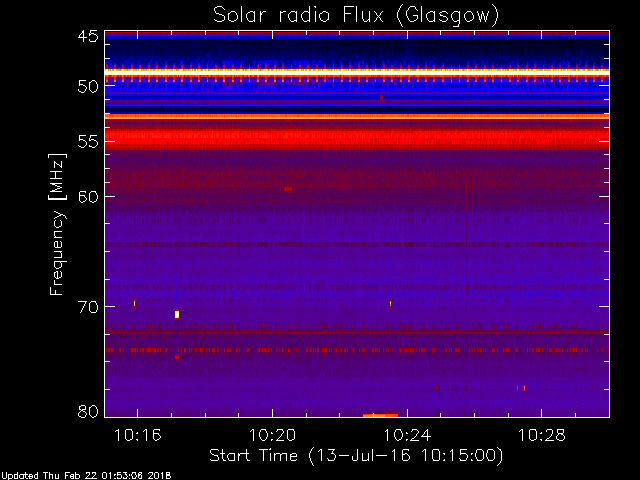Click the '80' frequency tick label

tap(88, 411)
